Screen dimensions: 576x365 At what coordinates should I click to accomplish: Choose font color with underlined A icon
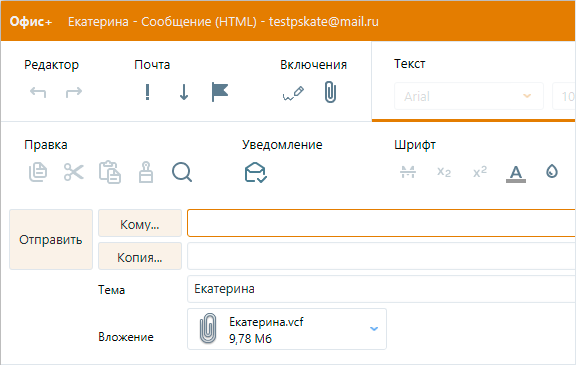516,173
